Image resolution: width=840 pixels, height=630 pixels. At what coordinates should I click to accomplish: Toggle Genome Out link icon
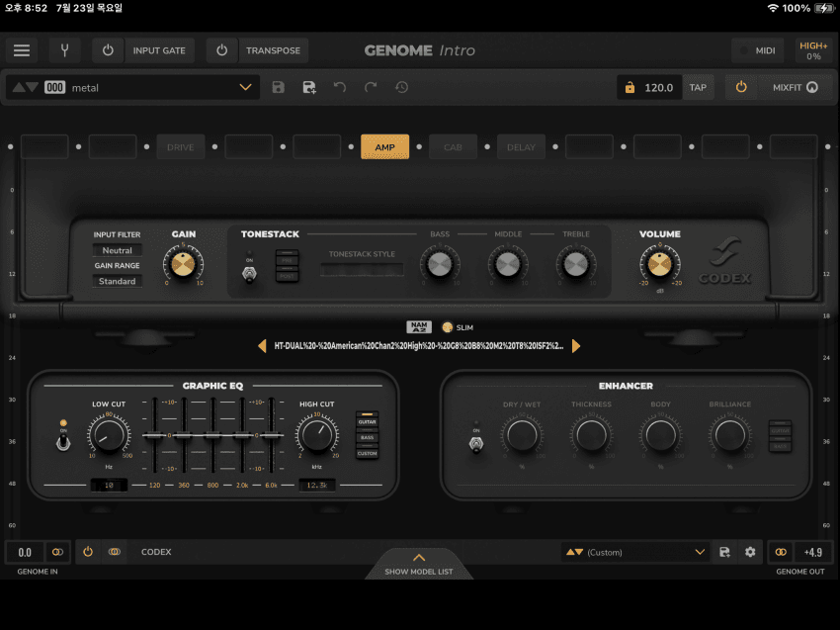pos(781,552)
